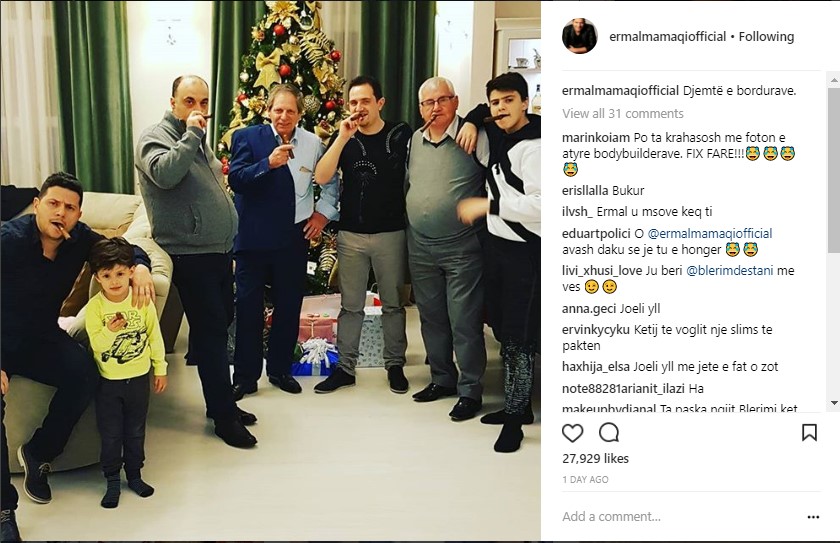Screen dimensions: 840x543
Task: Select the comments scrollbar track
Action: click(834, 242)
